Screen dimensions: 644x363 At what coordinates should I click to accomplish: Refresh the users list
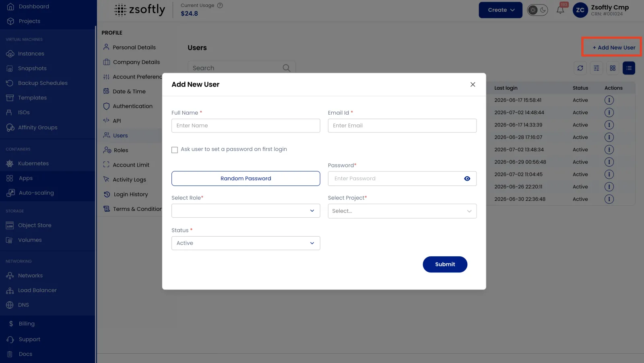580,68
